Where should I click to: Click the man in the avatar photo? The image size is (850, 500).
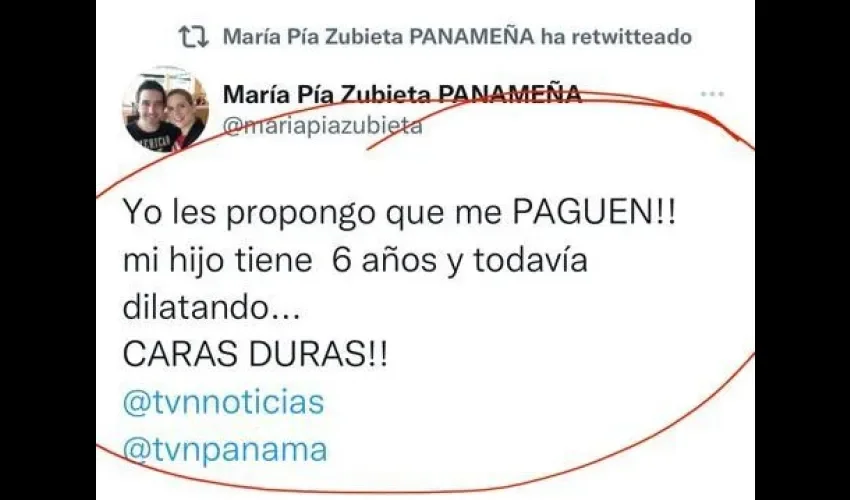point(149,117)
